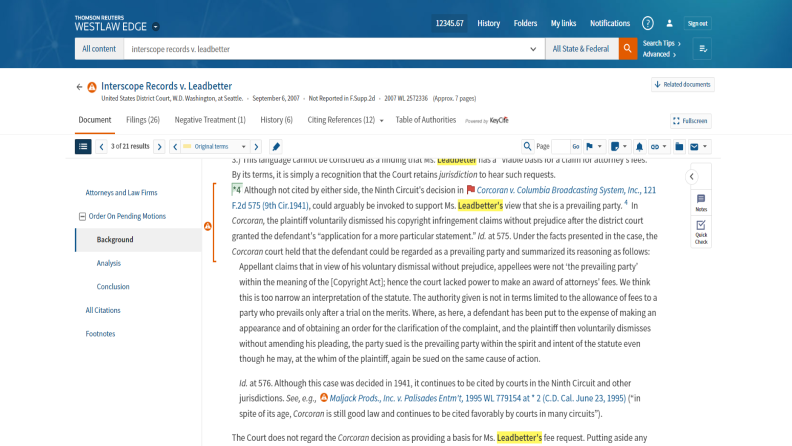Expand the flag options dropdown arrow
The height and width of the screenshot is (446, 792).
coord(600,146)
